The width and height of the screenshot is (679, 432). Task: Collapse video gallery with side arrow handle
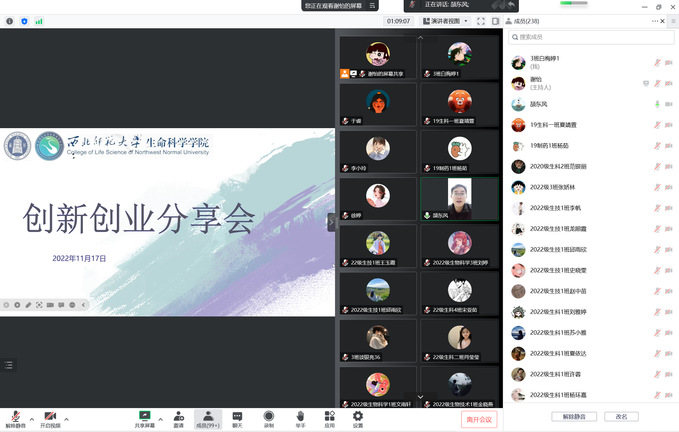click(332, 222)
